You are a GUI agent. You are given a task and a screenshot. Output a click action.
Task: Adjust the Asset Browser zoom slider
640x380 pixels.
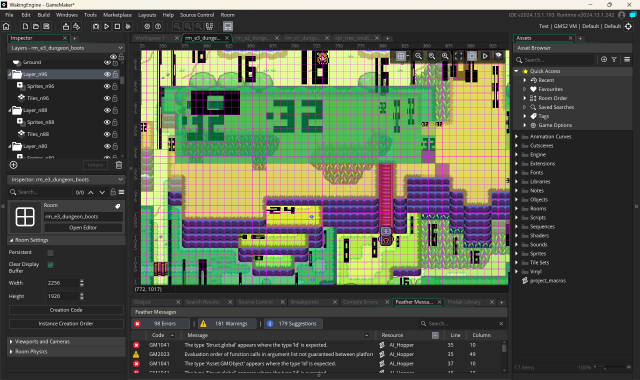coord(612,367)
